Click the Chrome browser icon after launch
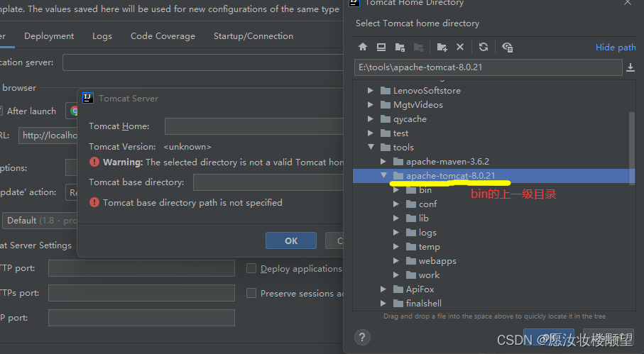Image resolution: width=644 pixels, height=354 pixels. click(x=74, y=111)
